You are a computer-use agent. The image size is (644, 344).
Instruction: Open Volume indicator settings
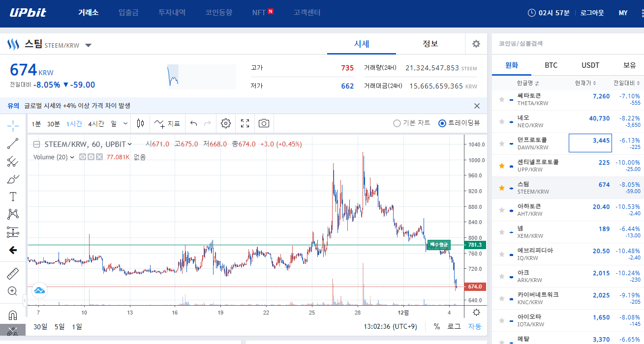(91, 157)
